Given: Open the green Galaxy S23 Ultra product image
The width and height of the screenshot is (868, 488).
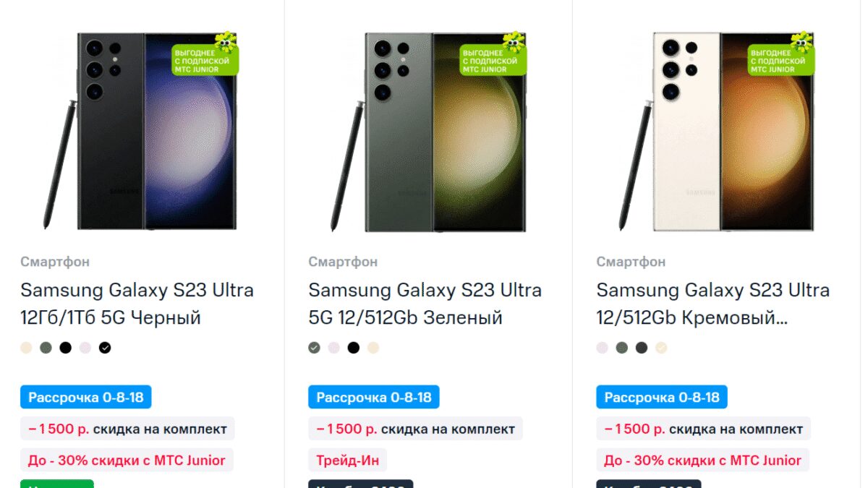Looking at the screenshot, I should (x=429, y=132).
